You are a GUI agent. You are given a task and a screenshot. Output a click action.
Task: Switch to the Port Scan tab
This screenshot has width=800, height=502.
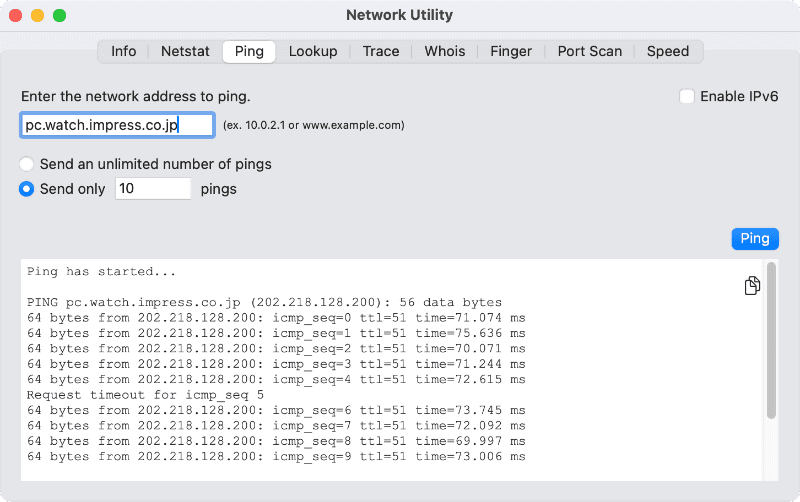click(589, 52)
